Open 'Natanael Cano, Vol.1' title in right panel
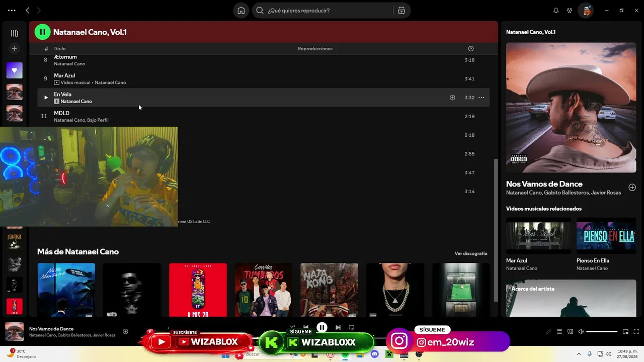Screen dimensions: 644x362 [x=531, y=32]
